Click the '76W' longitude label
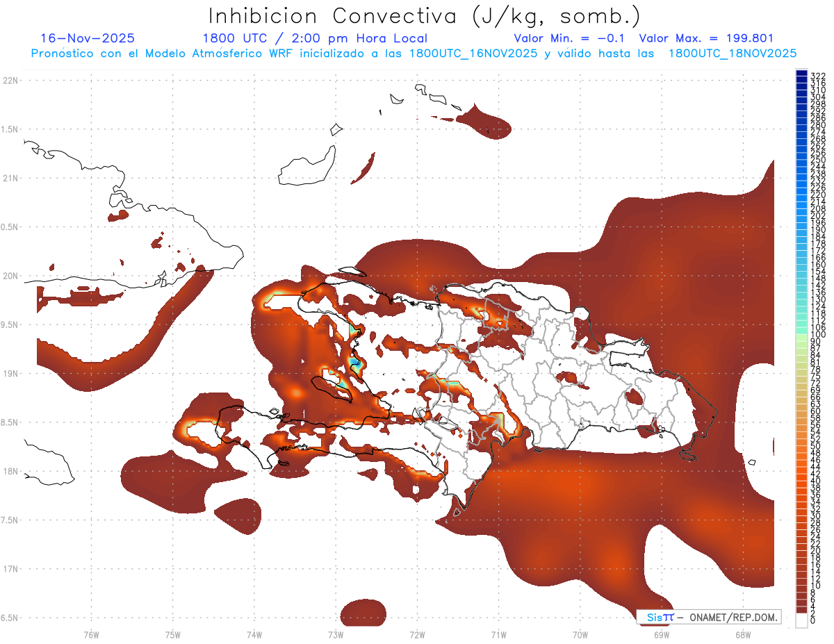This screenshot has width=834, height=644. tap(92, 634)
